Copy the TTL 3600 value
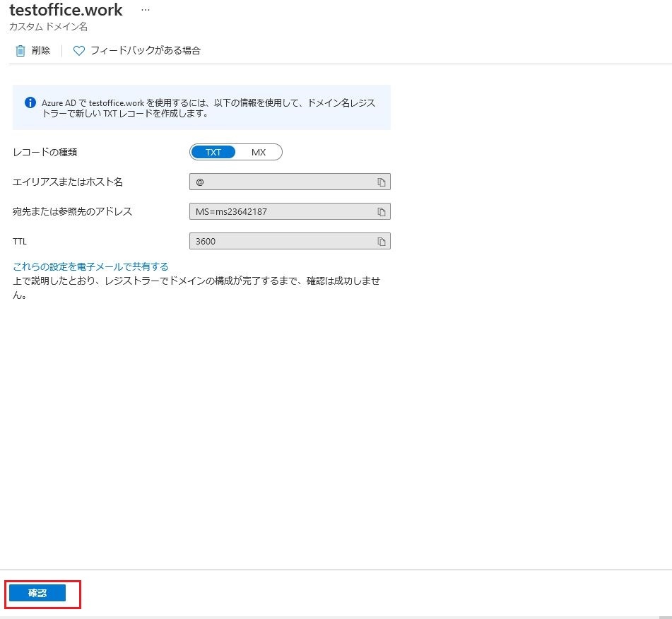Image resolution: width=672 pixels, height=619 pixels. click(381, 242)
